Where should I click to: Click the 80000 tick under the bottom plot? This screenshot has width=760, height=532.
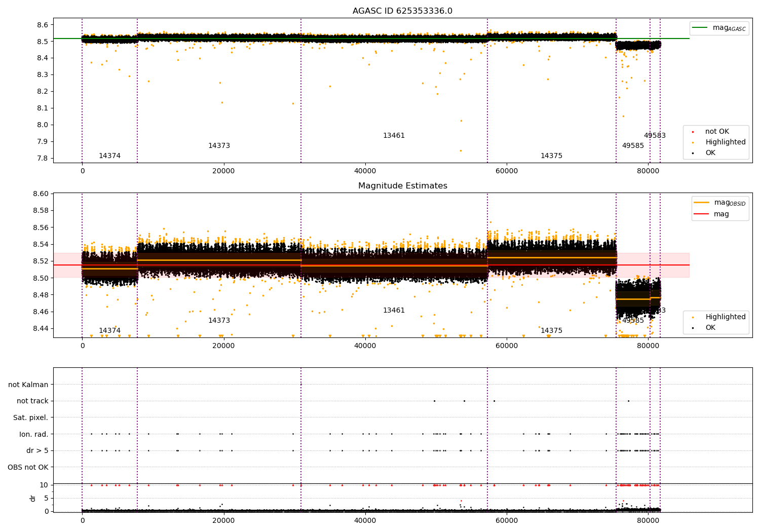(x=648, y=520)
